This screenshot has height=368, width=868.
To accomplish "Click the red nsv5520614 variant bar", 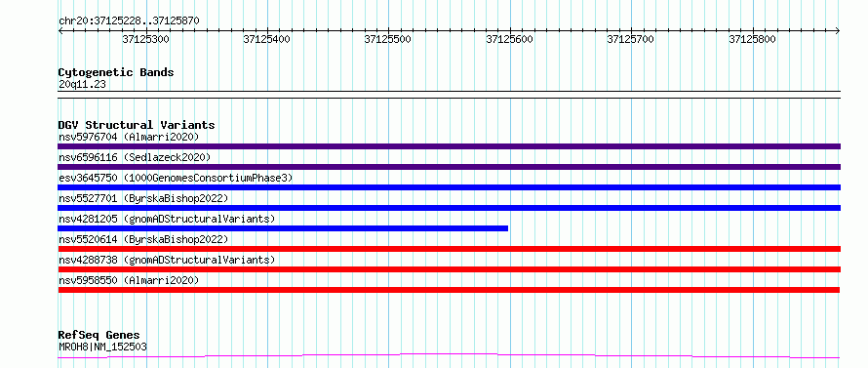I will (x=449, y=249).
